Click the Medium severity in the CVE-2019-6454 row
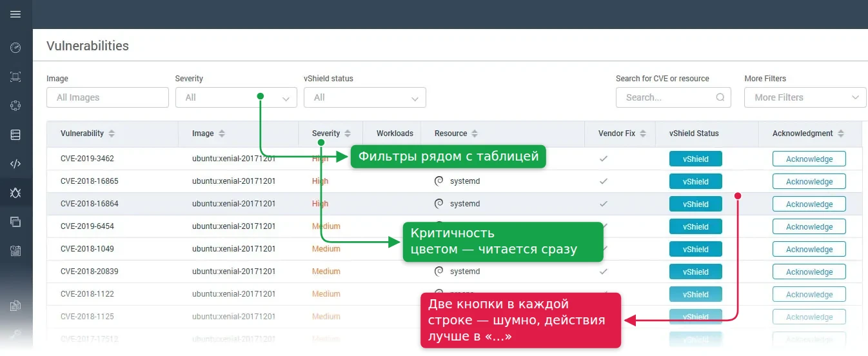 pos(326,226)
